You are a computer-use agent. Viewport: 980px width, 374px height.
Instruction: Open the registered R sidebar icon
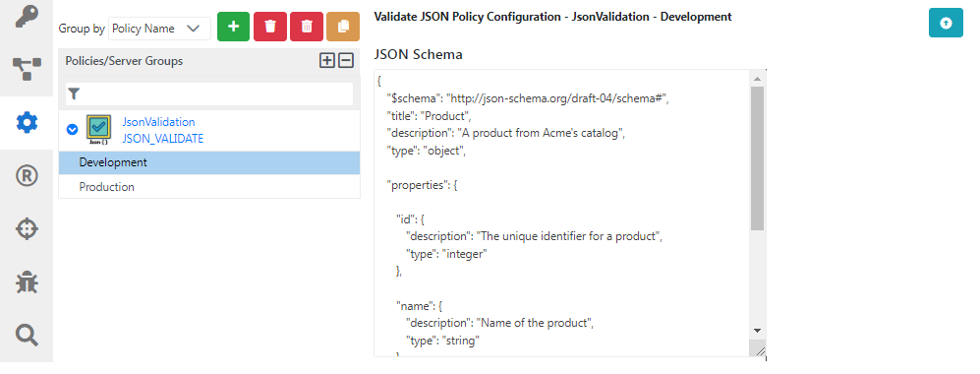pos(27,176)
